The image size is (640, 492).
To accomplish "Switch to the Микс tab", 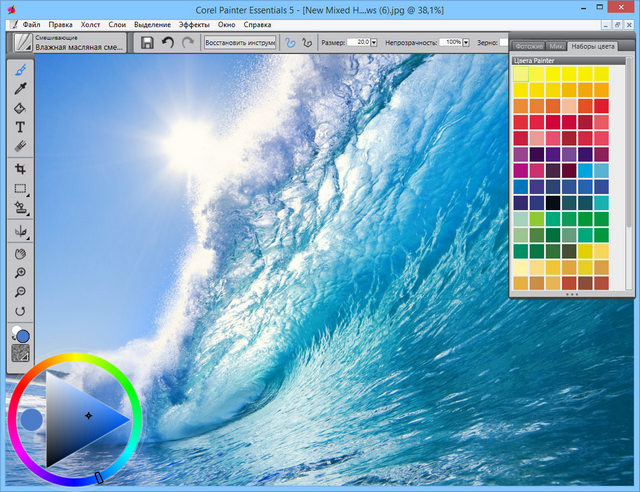I will 557,46.
